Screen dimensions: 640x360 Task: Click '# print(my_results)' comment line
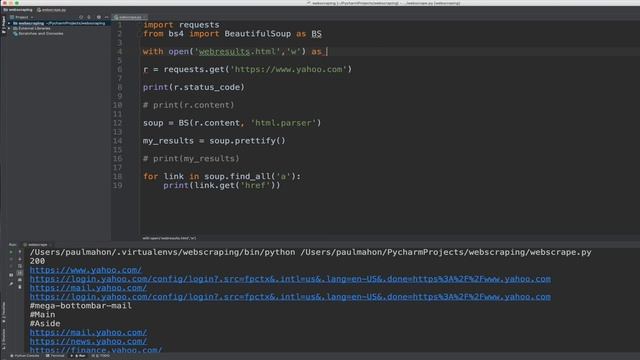191,159
